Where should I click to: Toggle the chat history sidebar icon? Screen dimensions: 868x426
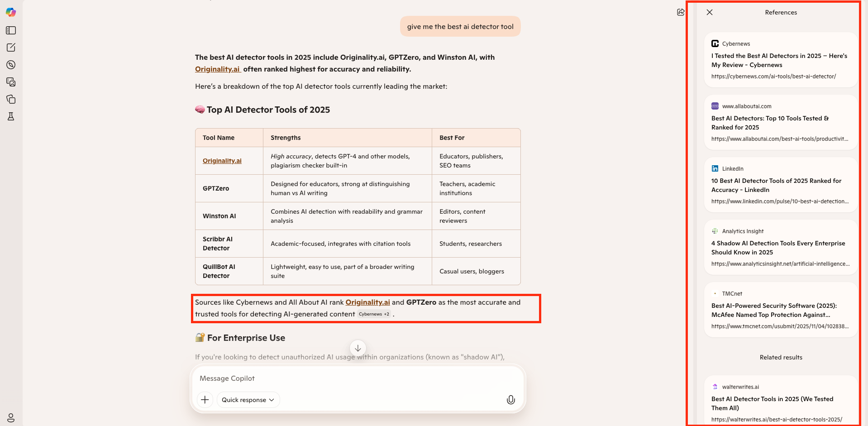tap(11, 30)
